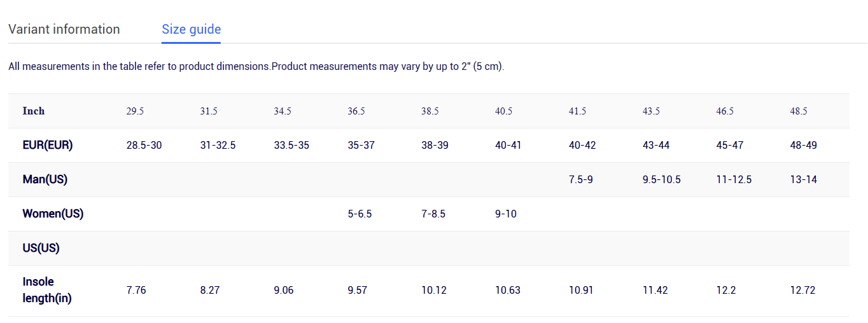
Task: Select the Size guide tab
Action: 191,29
